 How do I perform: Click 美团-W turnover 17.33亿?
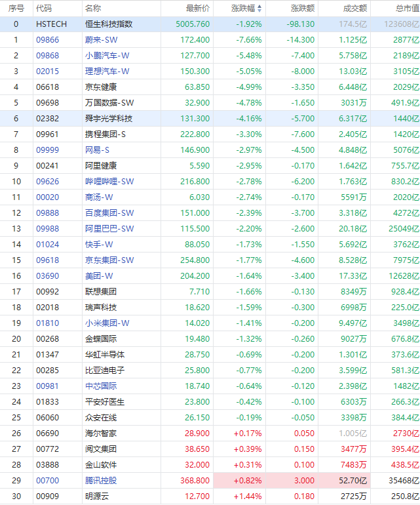click(353, 276)
